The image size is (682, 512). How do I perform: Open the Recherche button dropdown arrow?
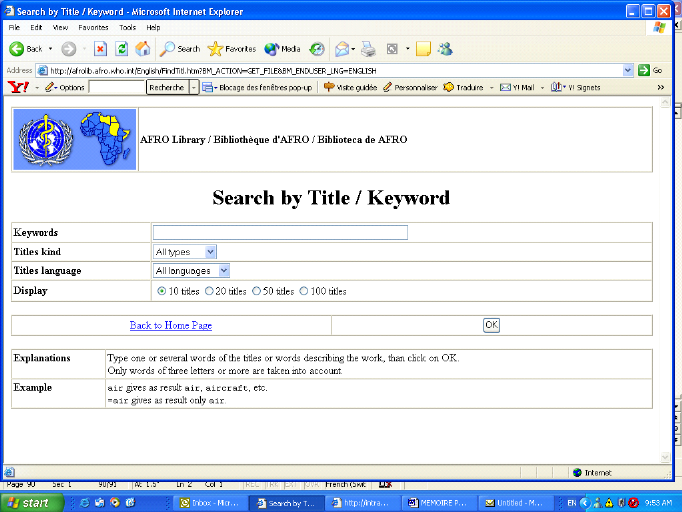[194, 87]
